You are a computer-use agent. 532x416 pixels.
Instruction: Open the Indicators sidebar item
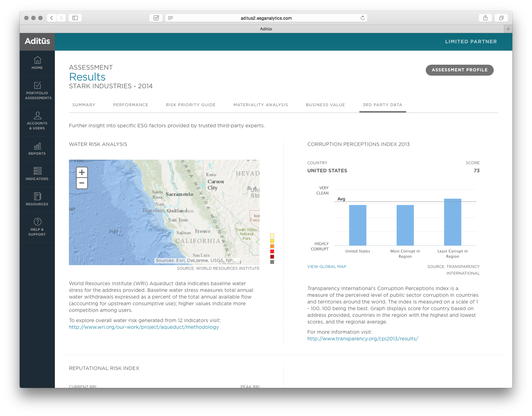tap(37, 174)
